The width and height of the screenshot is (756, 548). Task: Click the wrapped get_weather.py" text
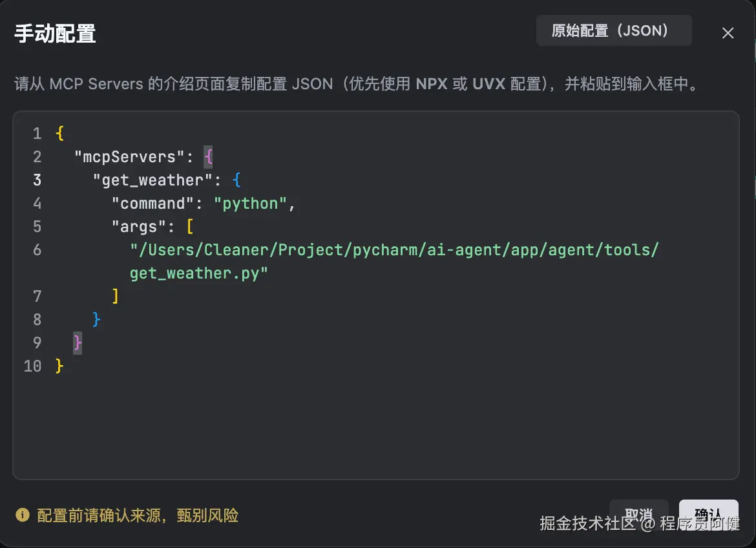198,273
